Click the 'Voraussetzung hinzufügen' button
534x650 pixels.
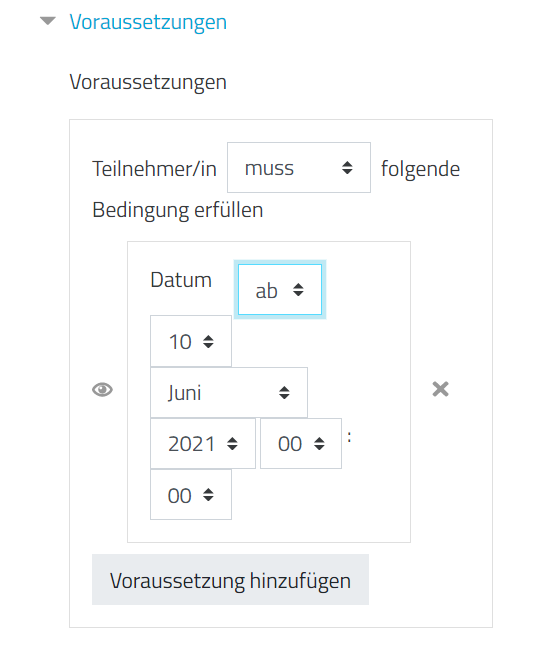231,580
